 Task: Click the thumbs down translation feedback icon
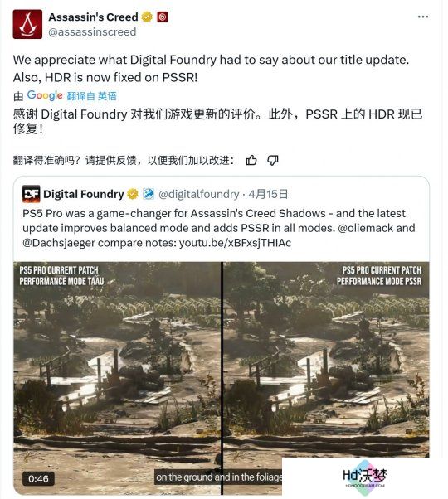[x=273, y=160]
